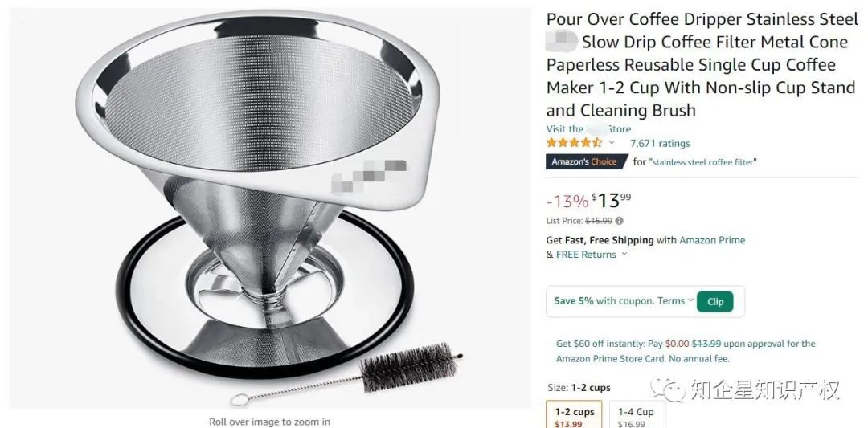Expand the coupon Terms chevron

pyautogui.click(x=690, y=300)
